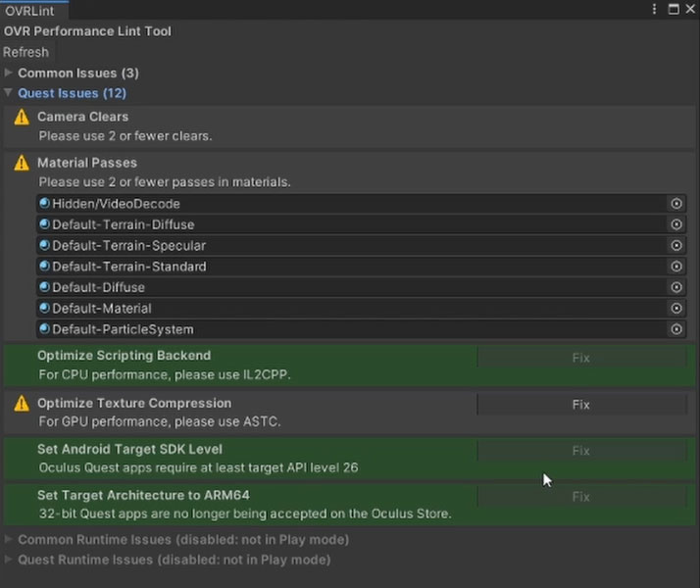Image resolution: width=700 pixels, height=588 pixels.
Task: Expand the Common Issues (3) foldout arrow
Action: coord(8,73)
